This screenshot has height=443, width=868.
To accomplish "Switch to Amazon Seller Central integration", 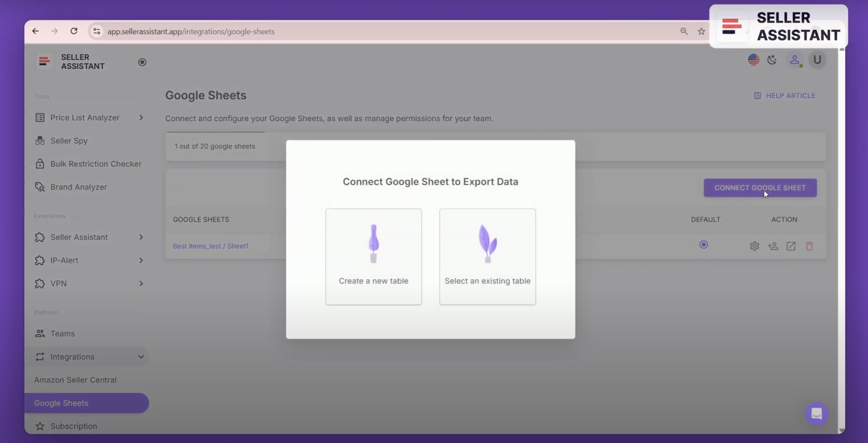I will point(75,379).
